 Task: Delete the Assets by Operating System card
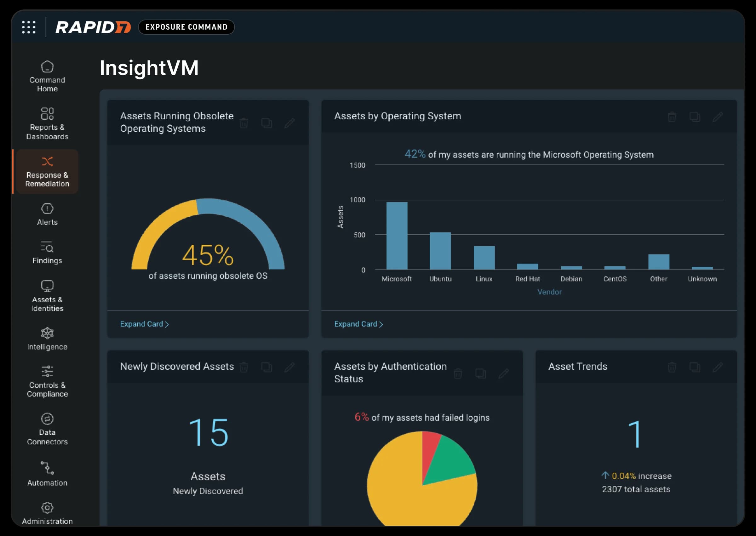coord(672,117)
